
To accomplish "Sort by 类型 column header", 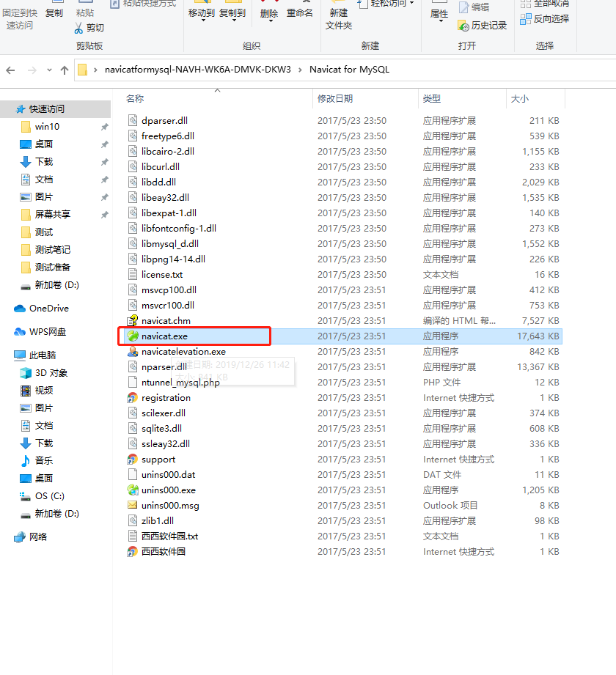I will [x=432, y=99].
